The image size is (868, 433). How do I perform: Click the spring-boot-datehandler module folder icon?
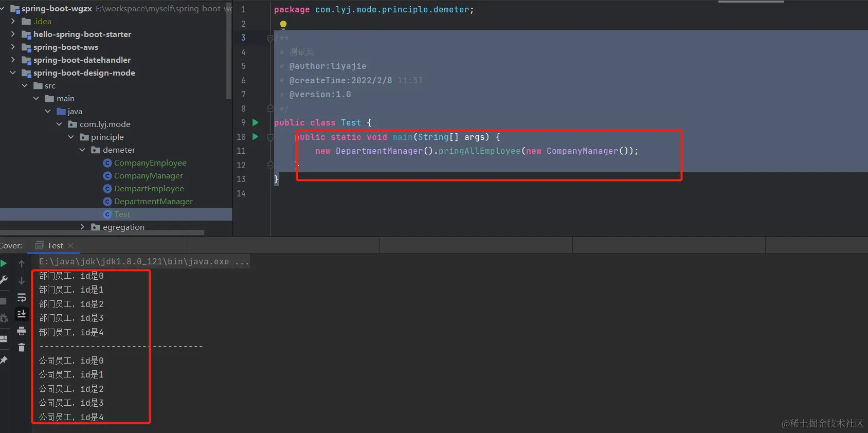tap(26, 60)
